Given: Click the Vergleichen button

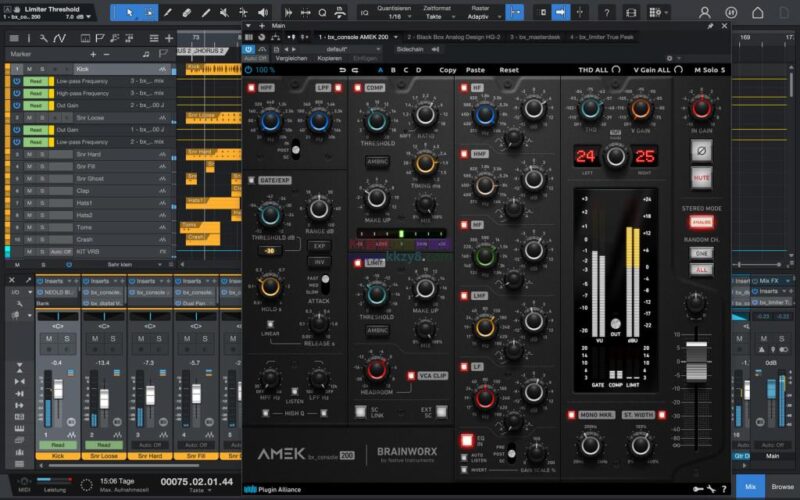Looking at the screenshot, I should click(x=291, y=58).
